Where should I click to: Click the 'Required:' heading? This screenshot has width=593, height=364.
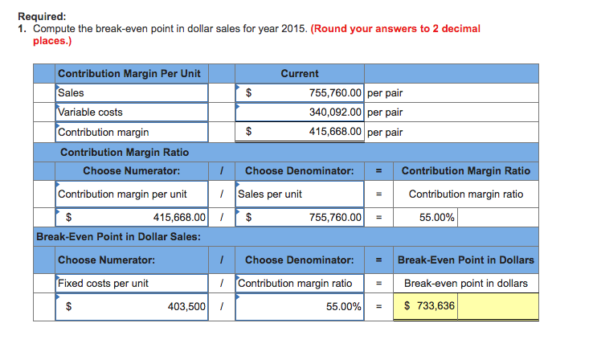tap(42, 16)
